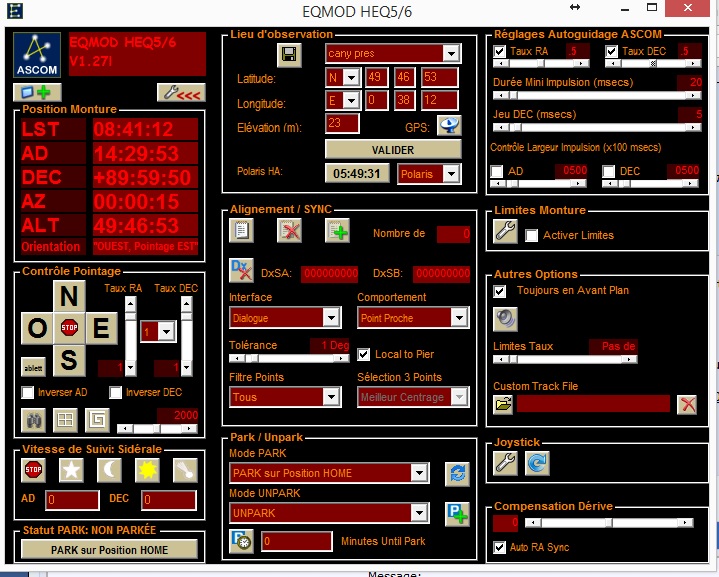The width and height of the screenshot is (719, 577).
Task: Add alignment point green plus icon
Action: [337, 230]
